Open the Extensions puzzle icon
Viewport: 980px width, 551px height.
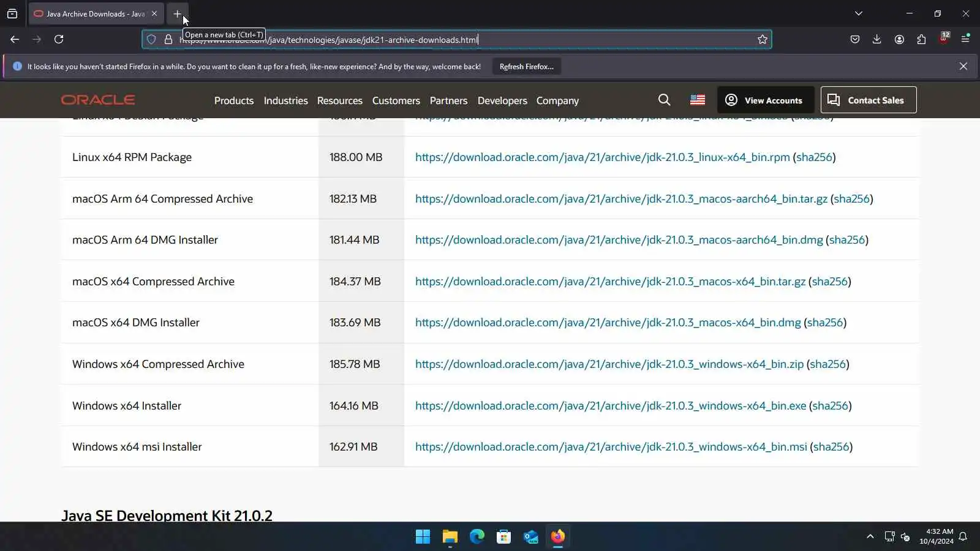pyautogui.click(x=921, y=39)
